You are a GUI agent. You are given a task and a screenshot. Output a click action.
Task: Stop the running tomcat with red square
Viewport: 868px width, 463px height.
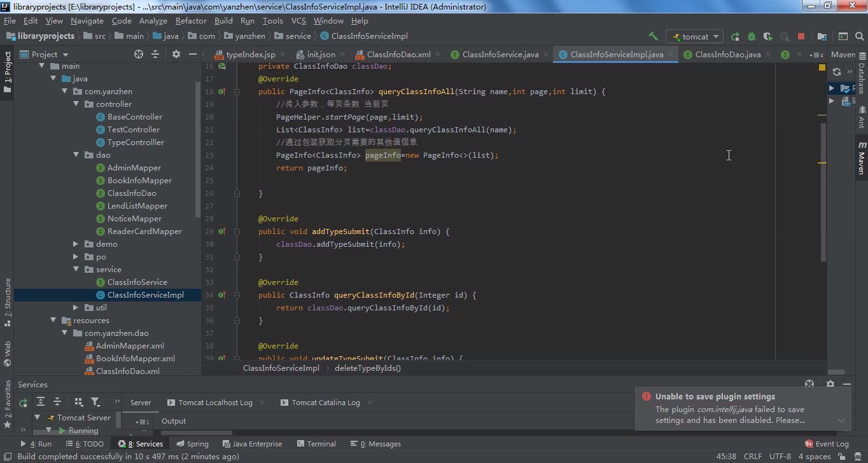(x=801, y=36)
